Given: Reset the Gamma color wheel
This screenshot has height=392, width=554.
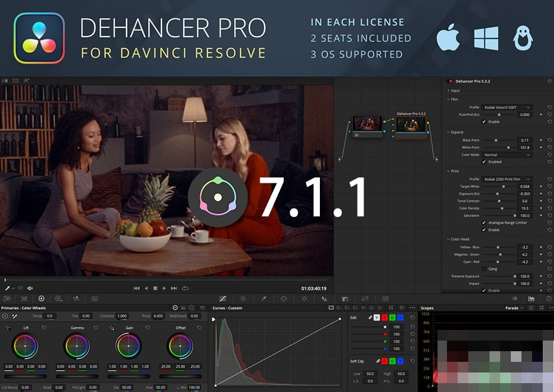Looking at the screenshot, I should [96, 328].
